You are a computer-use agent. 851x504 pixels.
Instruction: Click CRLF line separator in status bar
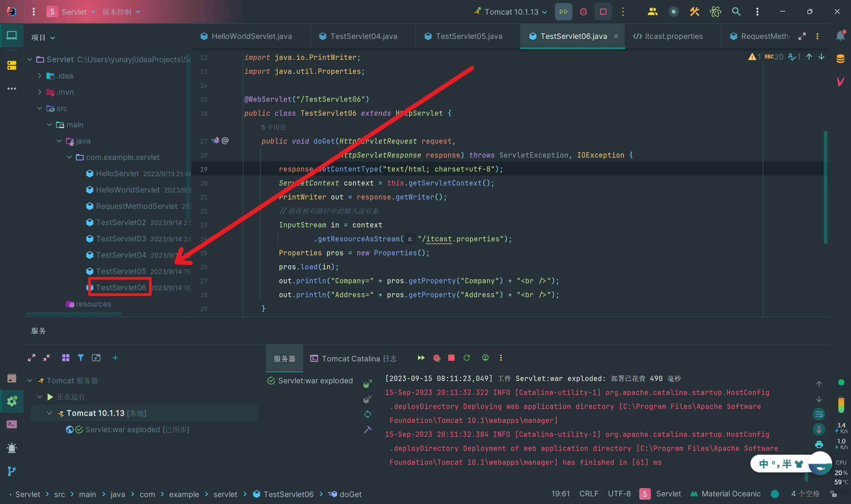[x=588, y=494]
